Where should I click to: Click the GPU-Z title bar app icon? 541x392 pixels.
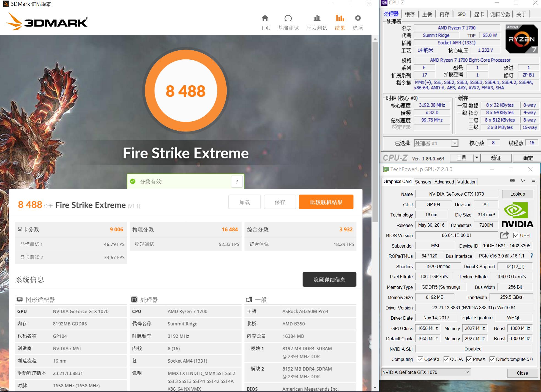coord(386,169)
